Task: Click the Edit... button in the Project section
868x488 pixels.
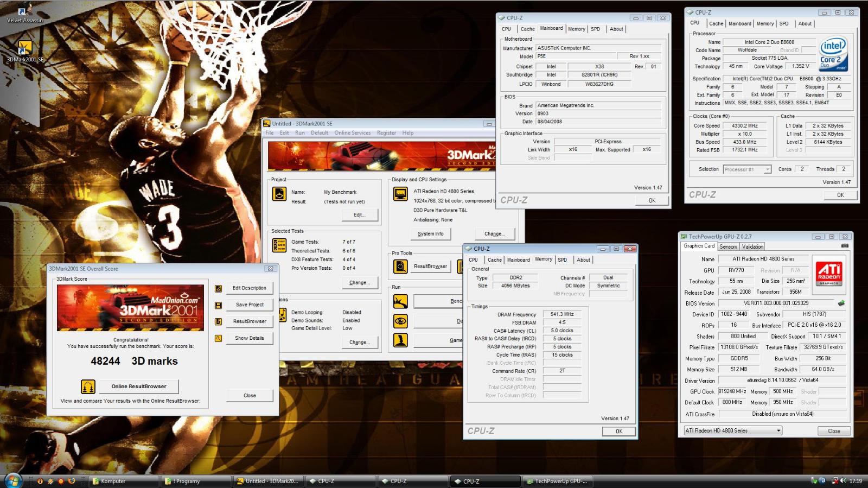Action: tap(360, 215)
